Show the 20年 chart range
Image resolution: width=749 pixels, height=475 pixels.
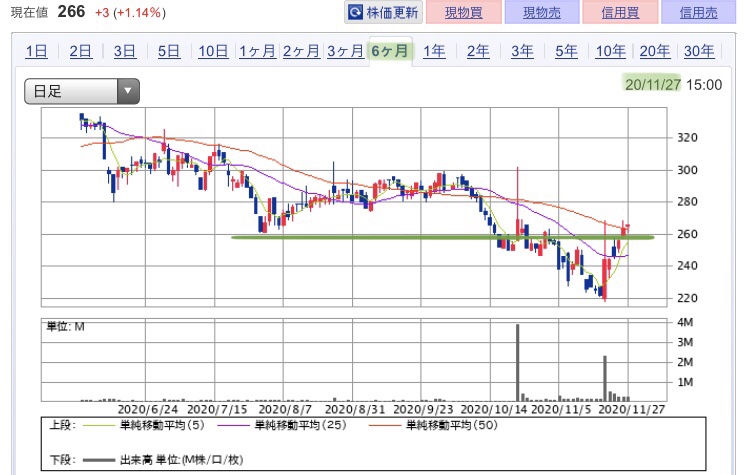(x=654, y=51)
